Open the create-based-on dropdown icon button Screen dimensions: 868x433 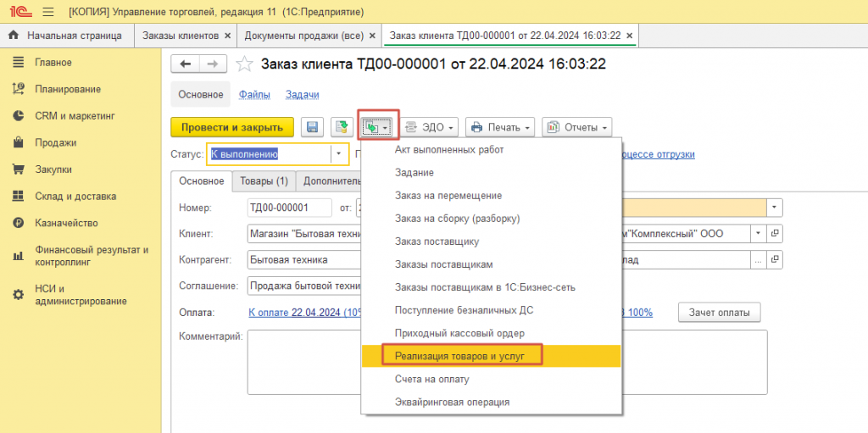pyautogui.click(x=377, y=127)
